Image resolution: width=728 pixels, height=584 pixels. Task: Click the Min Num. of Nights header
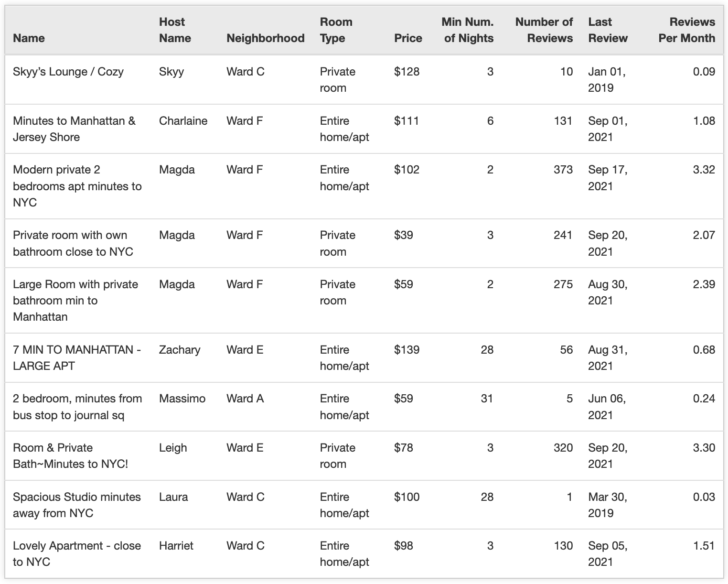[x=467, y=30]
